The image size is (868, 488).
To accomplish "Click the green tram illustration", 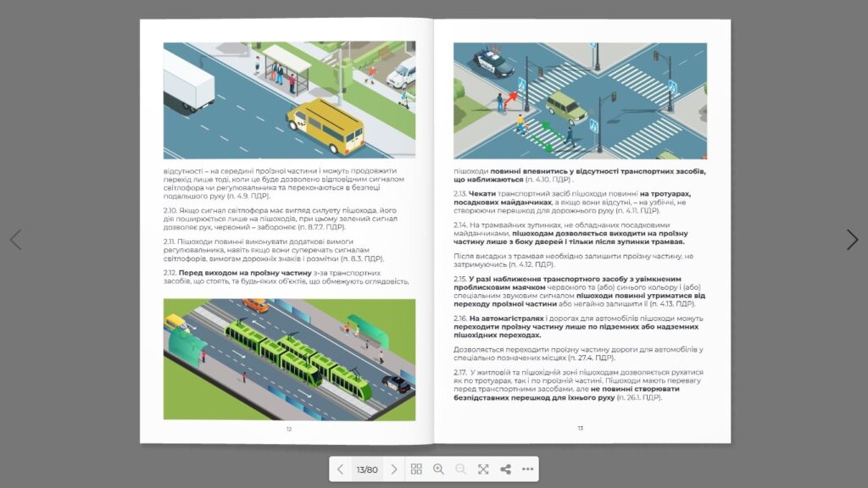I will pyautogui.click(x=289, y=358).
